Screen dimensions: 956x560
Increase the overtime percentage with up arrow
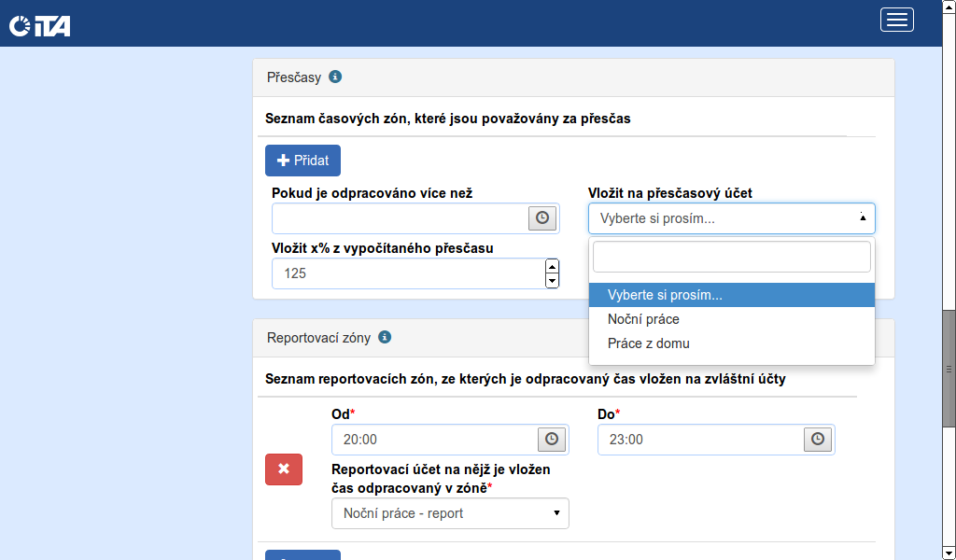[552, 267]
